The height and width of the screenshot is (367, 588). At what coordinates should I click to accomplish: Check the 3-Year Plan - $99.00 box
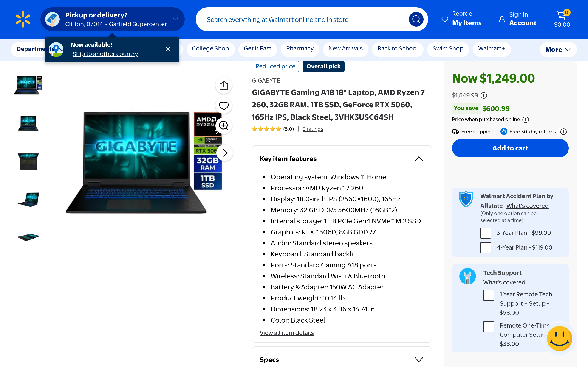pos(486,233)
